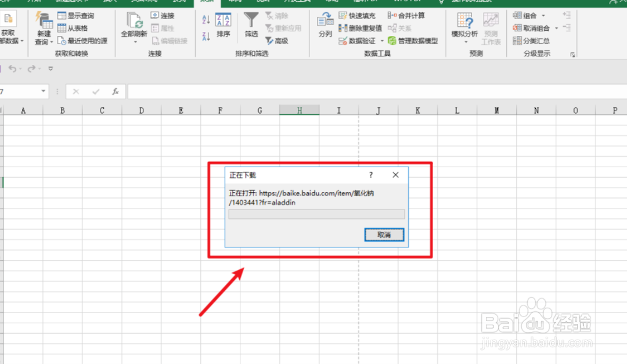Screen dimensions: 627x364
Task: Click the Name Box field
Action: click(x=19, y=92)
